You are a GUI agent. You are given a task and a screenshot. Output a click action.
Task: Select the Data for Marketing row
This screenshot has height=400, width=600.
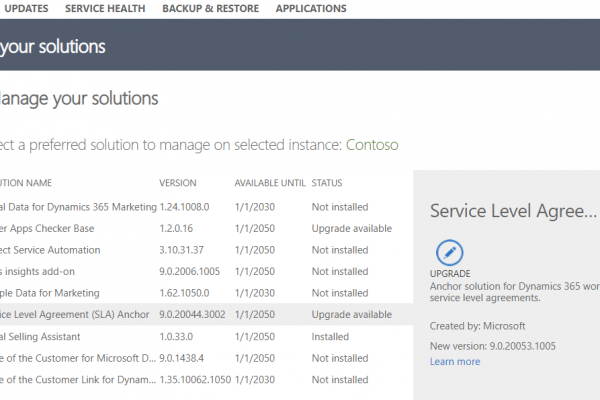click(x=207, y=293)
